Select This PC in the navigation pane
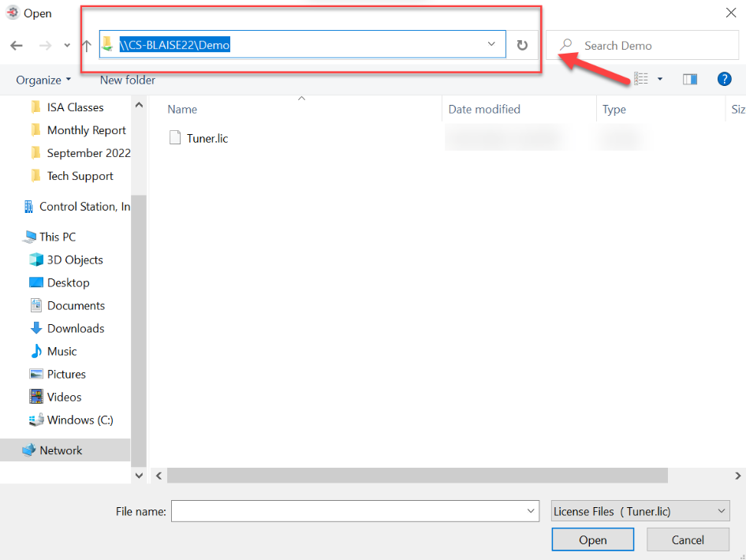This screenshot has width=746, height=560. click(x=57, y=237)
